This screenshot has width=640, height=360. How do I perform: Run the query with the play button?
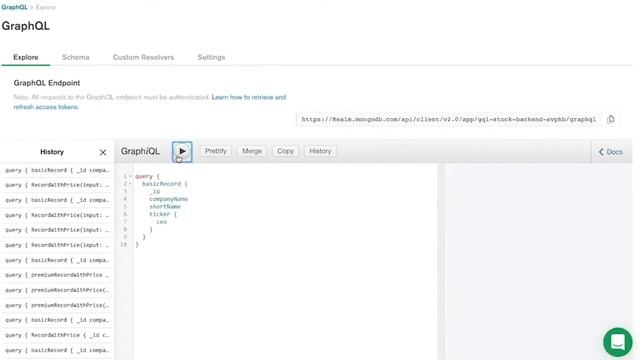click(x=182, y=151)
